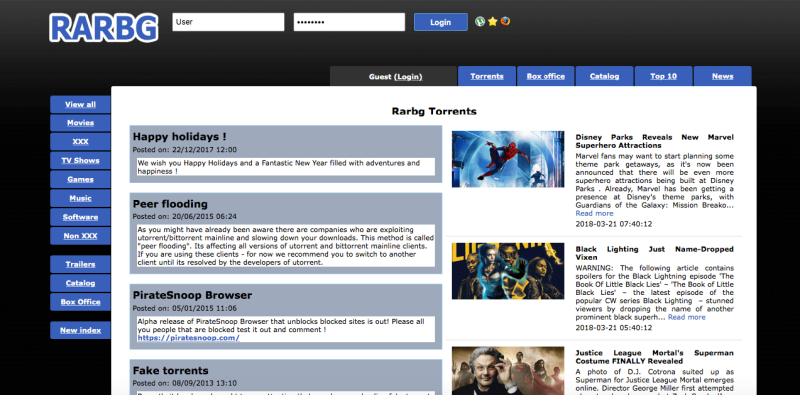Select the Top 10 tab
Screen dimensions: 800x395
coord(663,76)
